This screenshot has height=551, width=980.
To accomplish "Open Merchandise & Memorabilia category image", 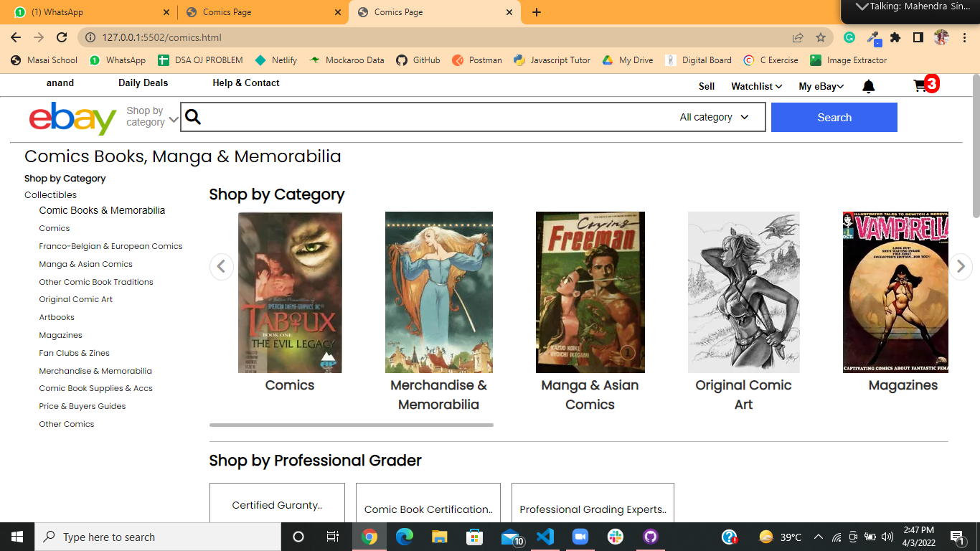I will (439, 292).
